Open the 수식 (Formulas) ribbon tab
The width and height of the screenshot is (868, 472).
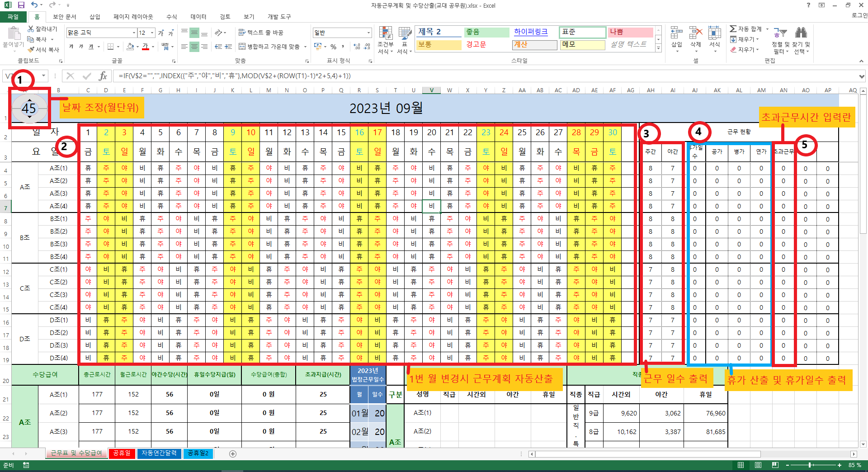click(x=171, y=17)
